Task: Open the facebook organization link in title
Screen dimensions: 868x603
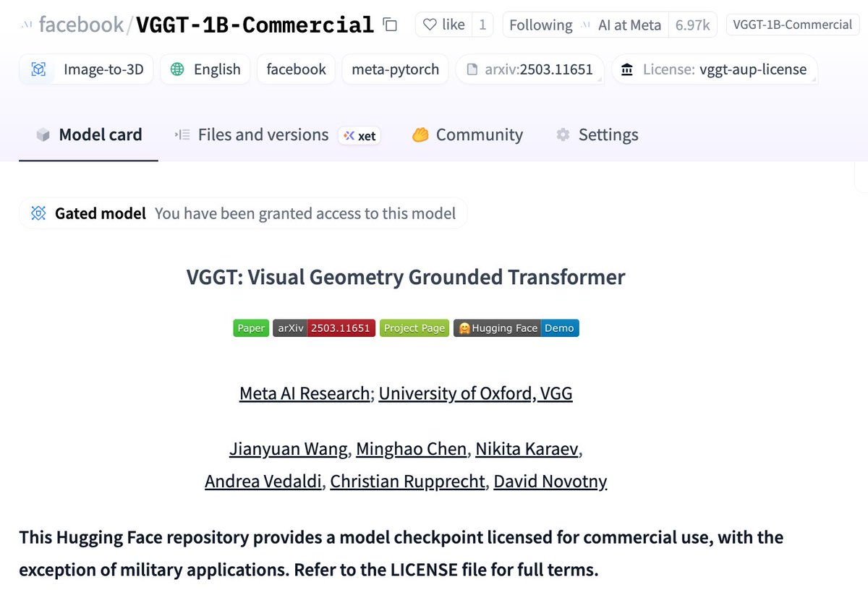Action: point(81,25)
